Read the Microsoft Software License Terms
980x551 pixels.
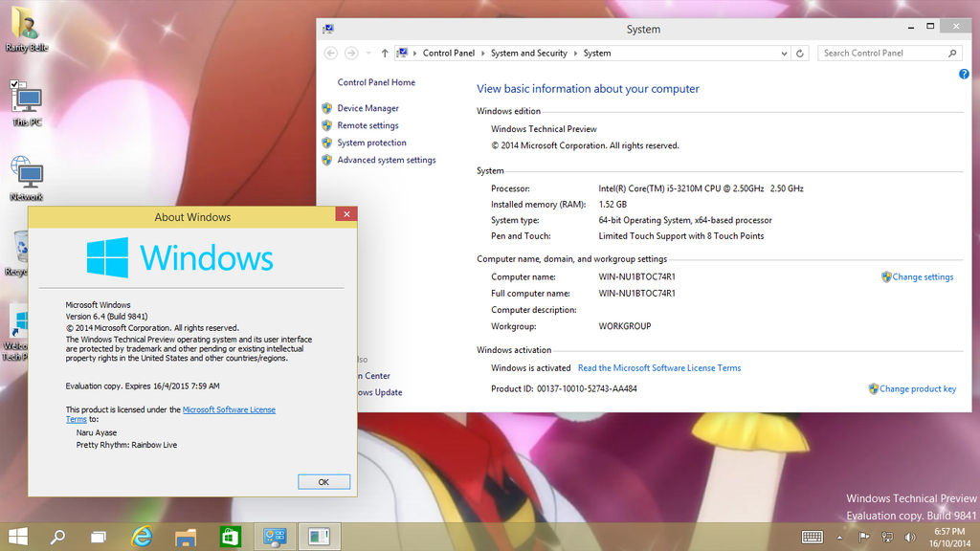[659, 368]
